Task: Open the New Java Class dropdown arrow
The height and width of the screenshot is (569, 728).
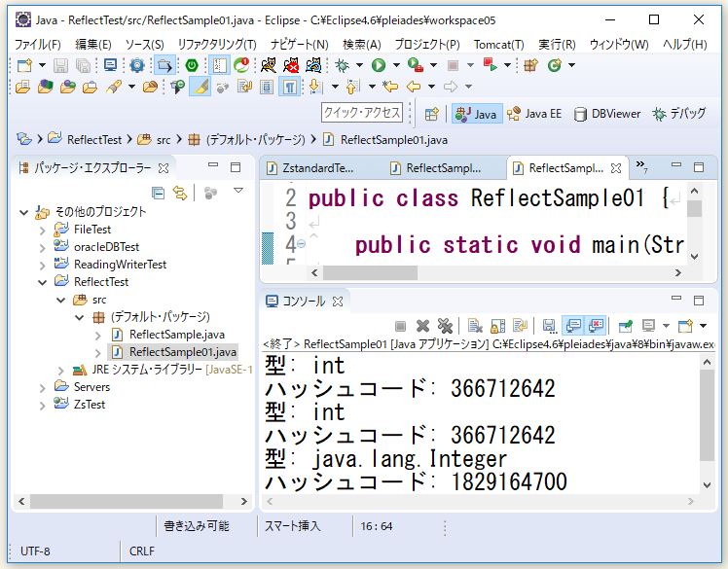Action: pyautogui.click(x=572, y=65)
